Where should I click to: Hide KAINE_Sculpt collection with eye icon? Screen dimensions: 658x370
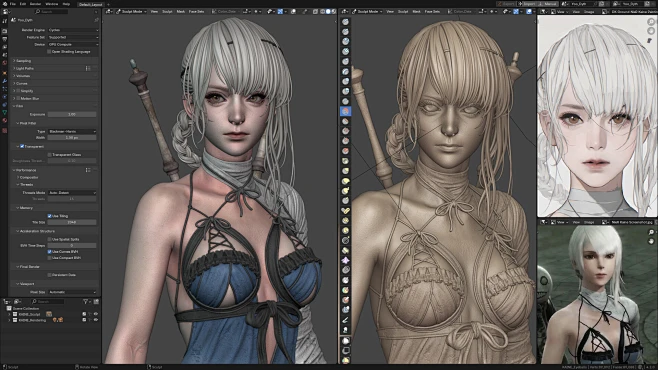click(96, 314)
